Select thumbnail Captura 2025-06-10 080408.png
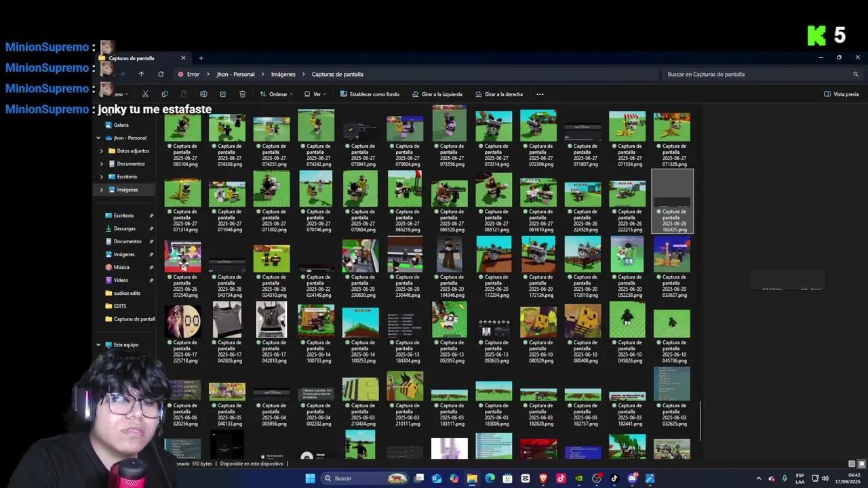The image size is (868, 488). 583,333
